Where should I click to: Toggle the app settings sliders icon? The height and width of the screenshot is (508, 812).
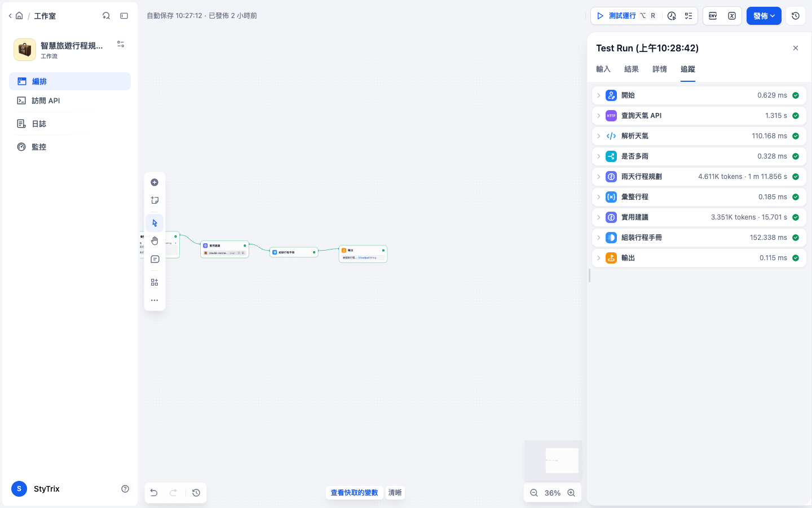pos(121,44)
